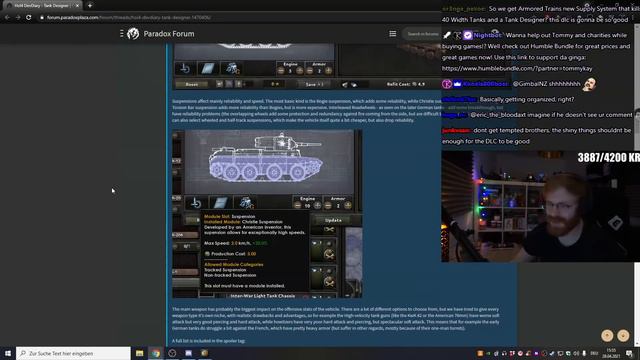Jump to page bottom with down arrow button
This screenshot has width=640, height=360.
(x=623, y=336)
